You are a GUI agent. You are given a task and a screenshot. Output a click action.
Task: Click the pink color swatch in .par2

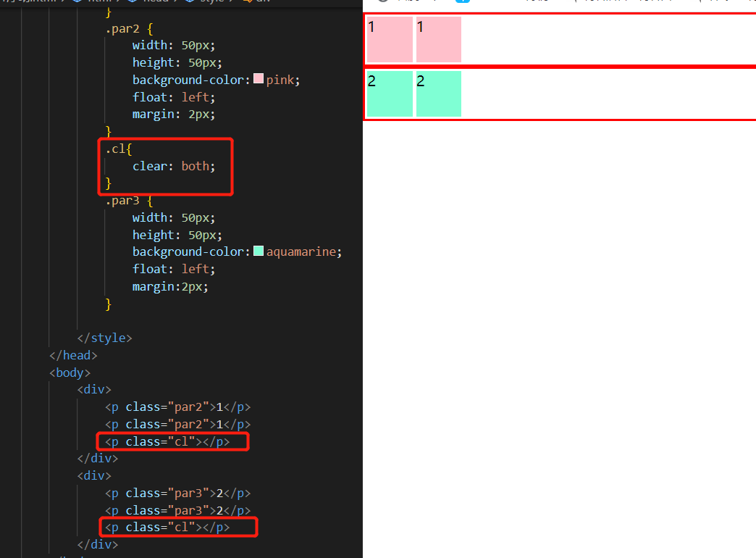[259, 79]
